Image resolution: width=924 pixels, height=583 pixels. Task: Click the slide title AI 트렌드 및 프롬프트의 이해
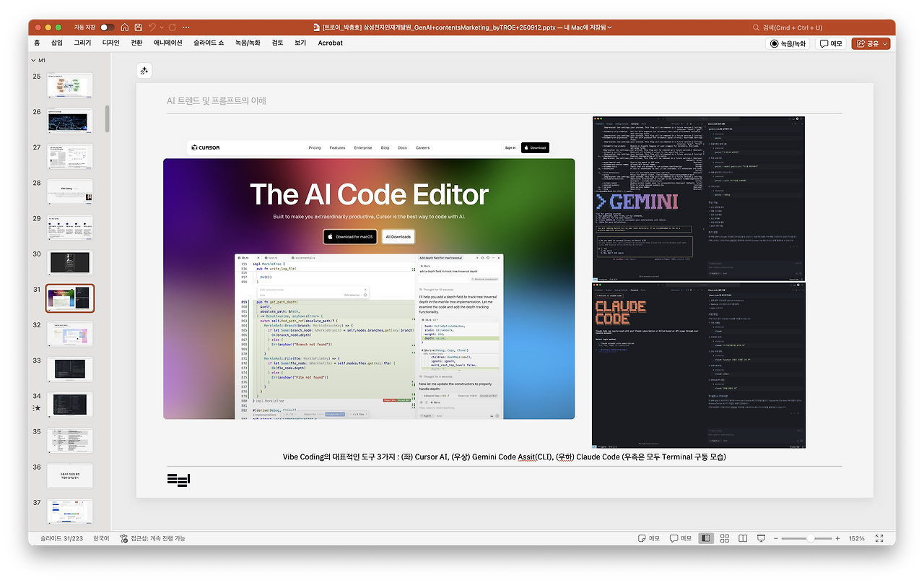216,100
